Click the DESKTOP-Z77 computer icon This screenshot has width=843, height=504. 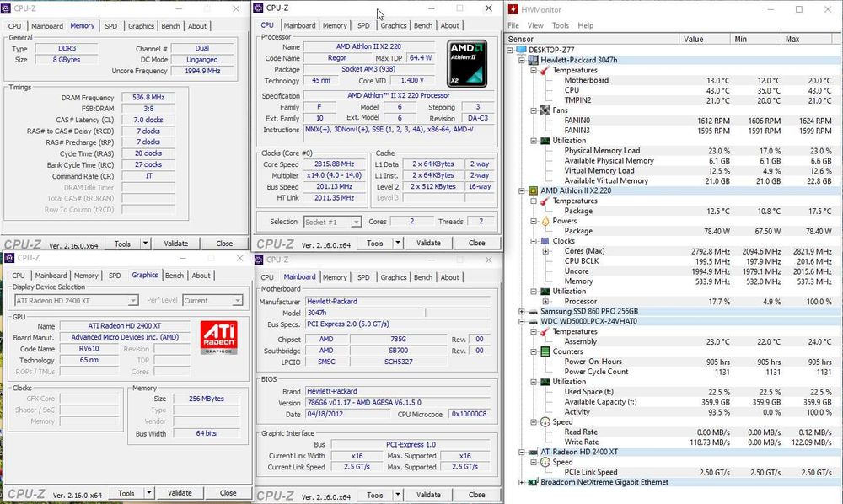click(523, 50)
